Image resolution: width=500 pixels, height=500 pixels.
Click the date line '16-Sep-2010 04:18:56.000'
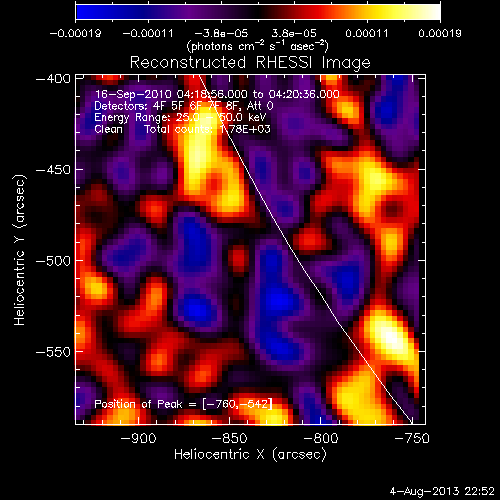pyautogui.click(x=171, y=94)
